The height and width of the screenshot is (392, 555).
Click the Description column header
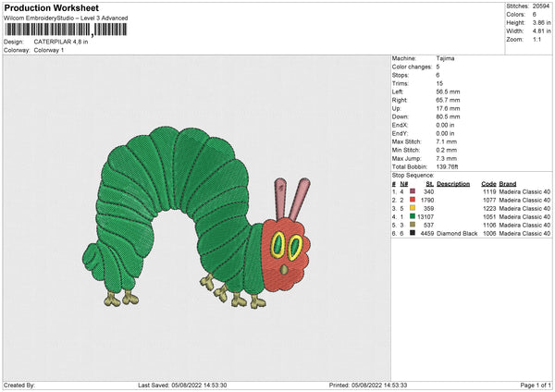(x=453, y=183)
